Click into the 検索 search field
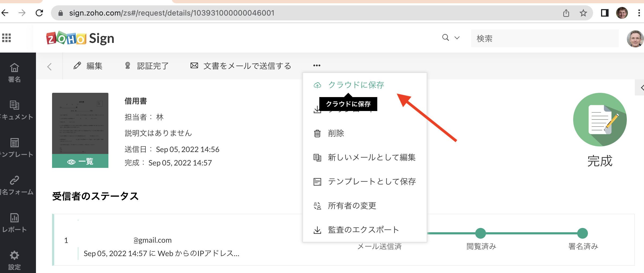644x273 pixels. (545, 38)
